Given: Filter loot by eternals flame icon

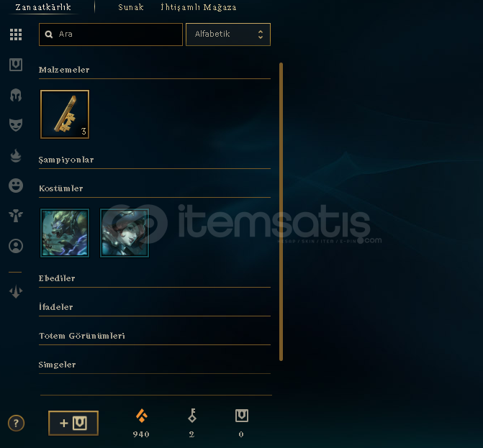Looking at the screenshot, I should tap(16, 155).
